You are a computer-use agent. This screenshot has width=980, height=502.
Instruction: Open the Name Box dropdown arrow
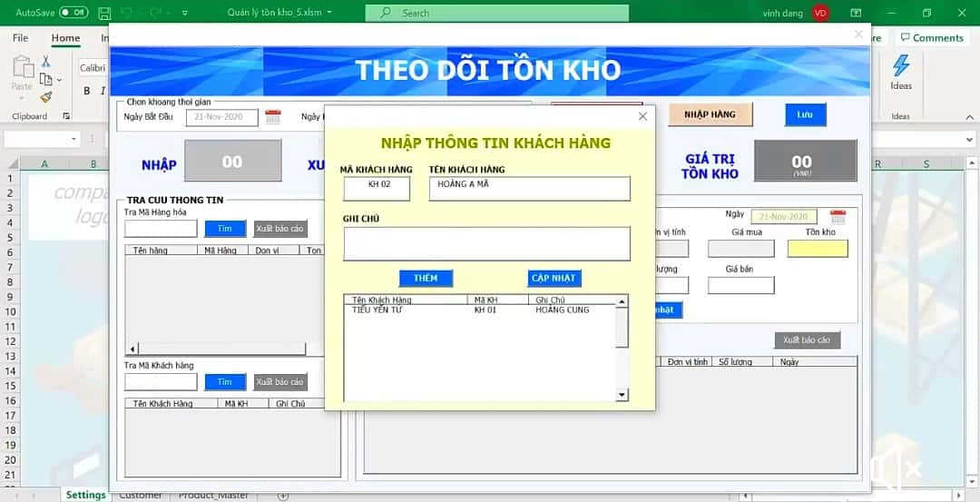coord(74,140)
